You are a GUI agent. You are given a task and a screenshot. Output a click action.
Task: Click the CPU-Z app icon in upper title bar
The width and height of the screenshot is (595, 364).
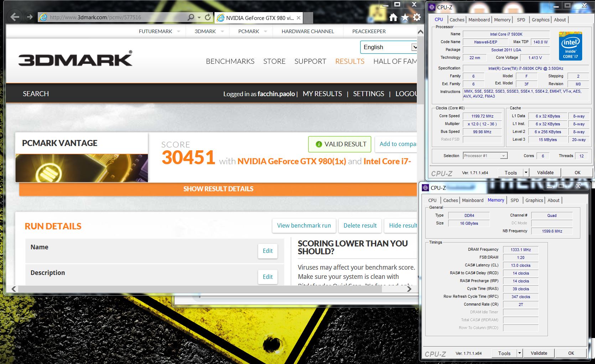click(432, 7)
